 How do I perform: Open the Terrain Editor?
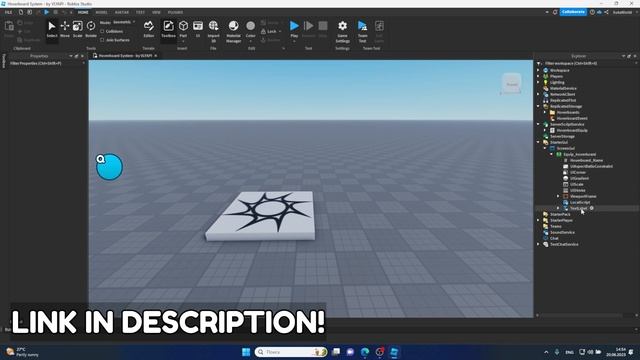click(x=149, y=29)
